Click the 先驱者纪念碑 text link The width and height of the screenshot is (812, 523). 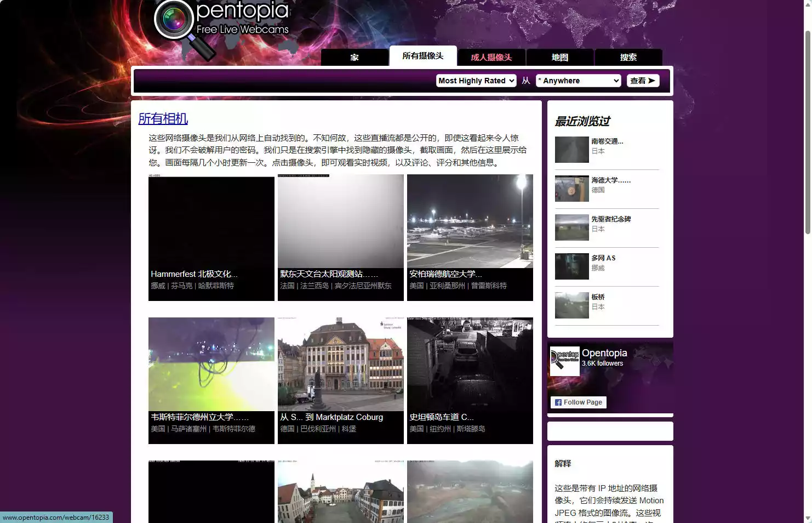(611, 219)
